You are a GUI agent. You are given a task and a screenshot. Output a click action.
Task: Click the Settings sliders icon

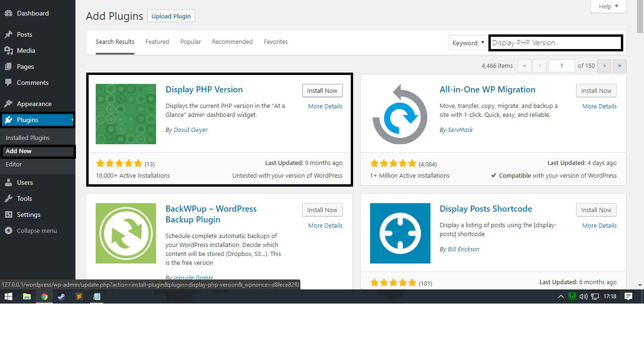pos(8,214)
